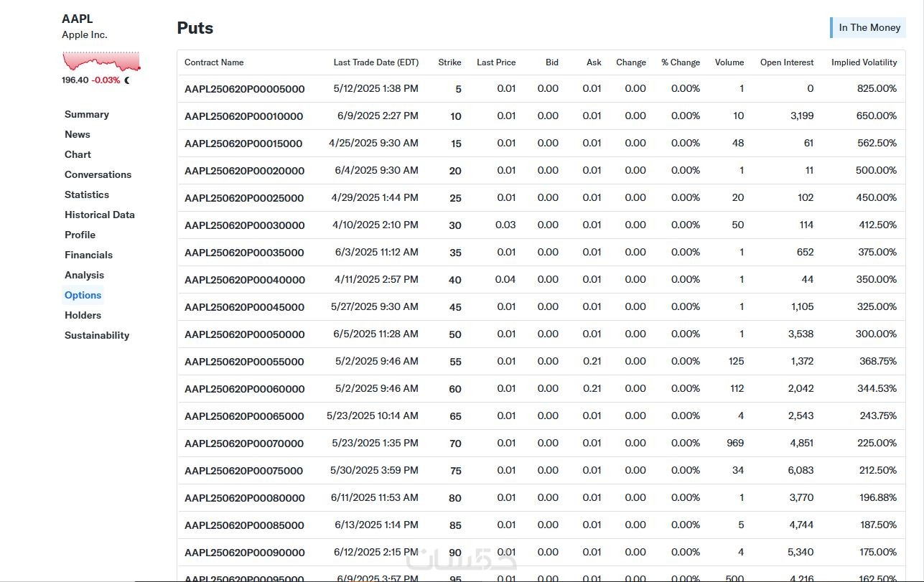924x582 pixels.
Task: Open the Sustainability page
Action: 97,335
